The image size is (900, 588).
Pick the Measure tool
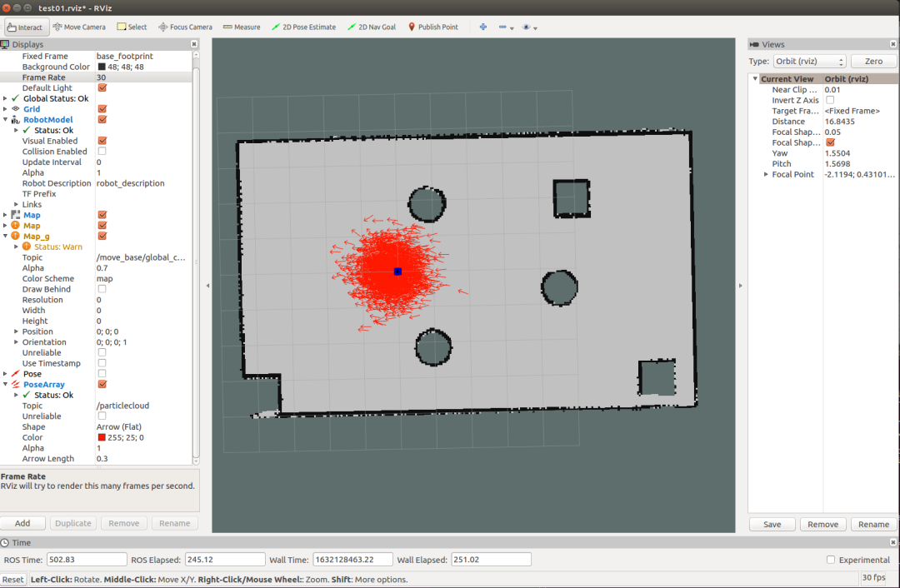pos(242,27)
